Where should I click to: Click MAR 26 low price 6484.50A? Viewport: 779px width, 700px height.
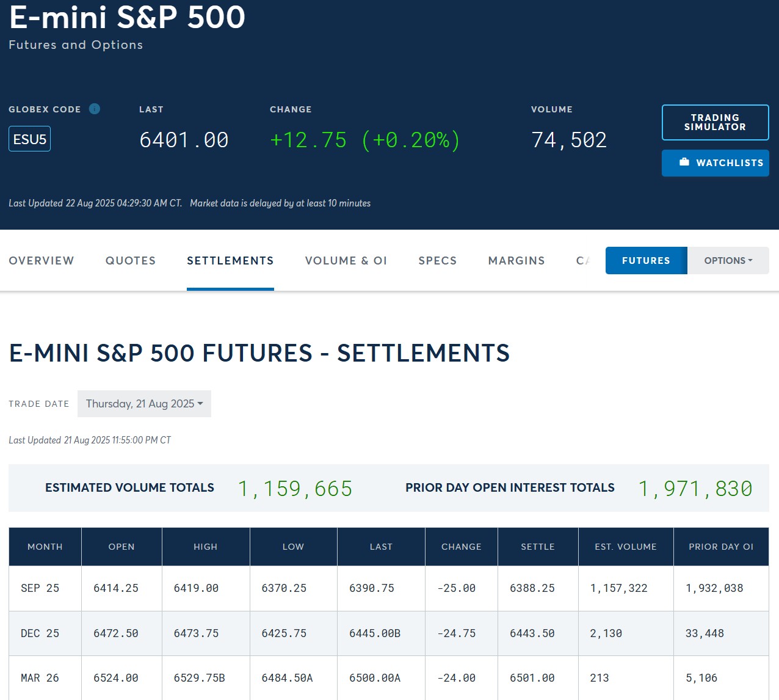[287, 678]
